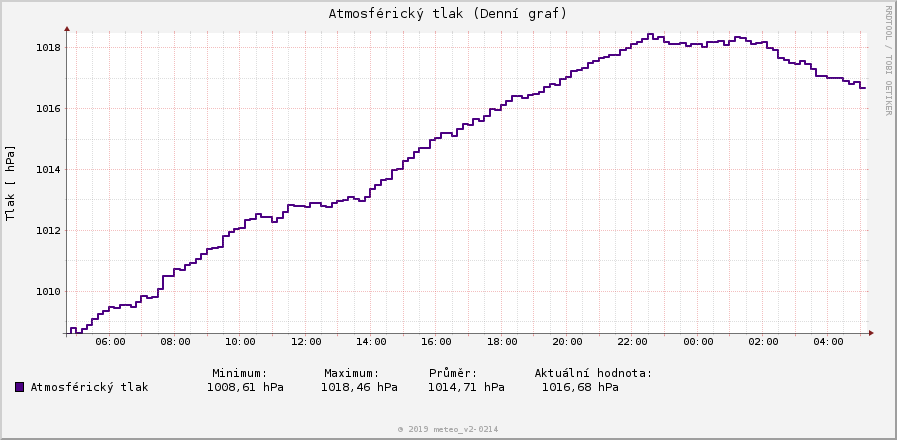Click the purple legend color swatch
The image size is (897, 440).
(x=19, y=387)
